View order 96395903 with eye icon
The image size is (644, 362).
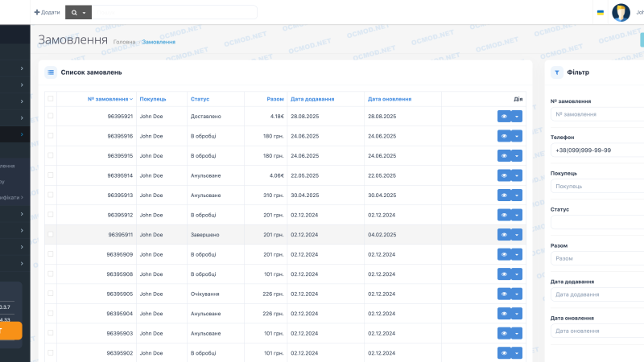(504, 333)
